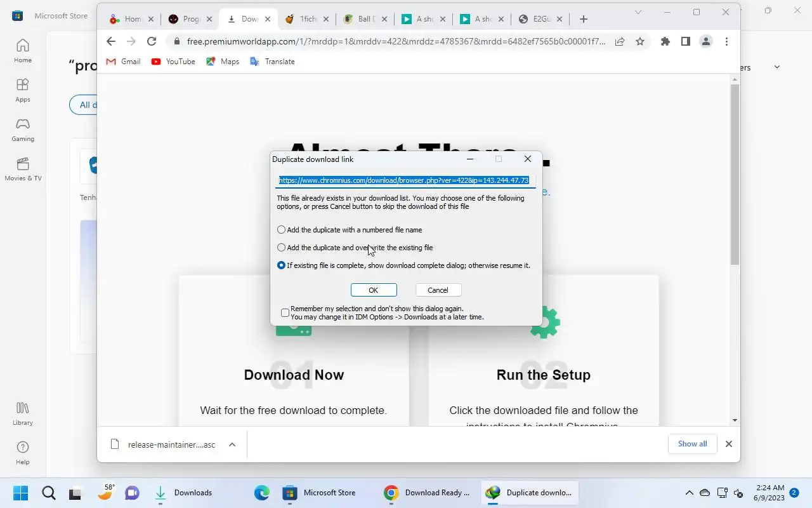Image resolution: width=812 pixels, height=508 pixels.
Task: Click the share page icon in address bar
Action: pyautogui.click(x=620, y=41)
